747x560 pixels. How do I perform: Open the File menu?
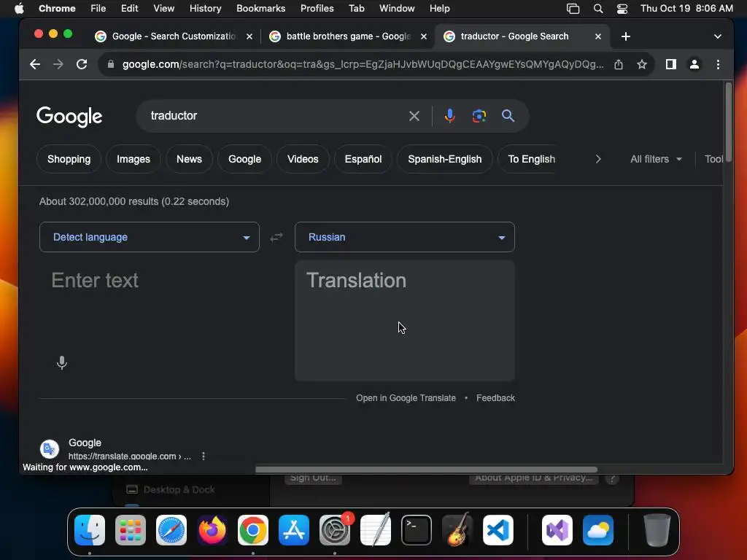click(98, 9)
